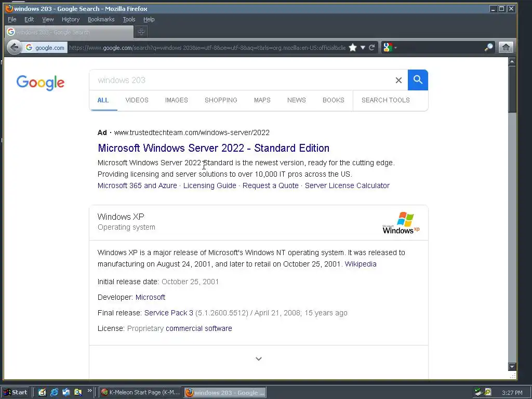Open the 'Server License Calculator' sitelink
Screen dimensions: 532x399
pos(347,185)
